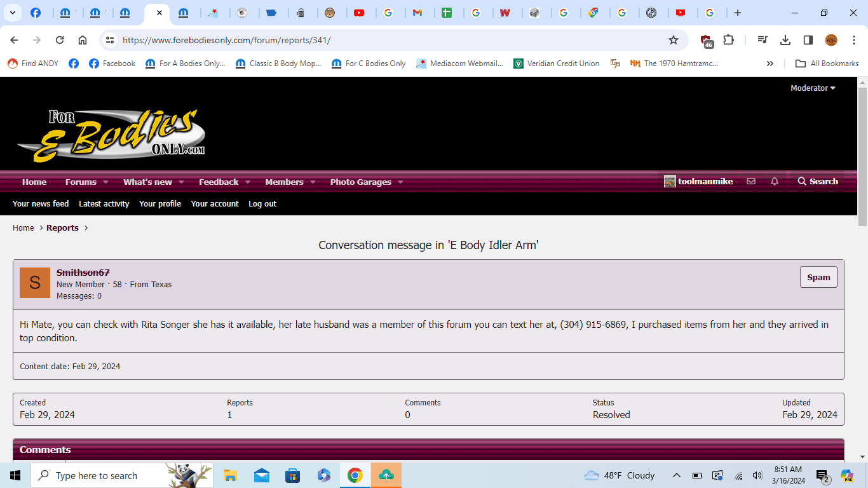Open the tab search chevron in Chrome

(13, 13)
